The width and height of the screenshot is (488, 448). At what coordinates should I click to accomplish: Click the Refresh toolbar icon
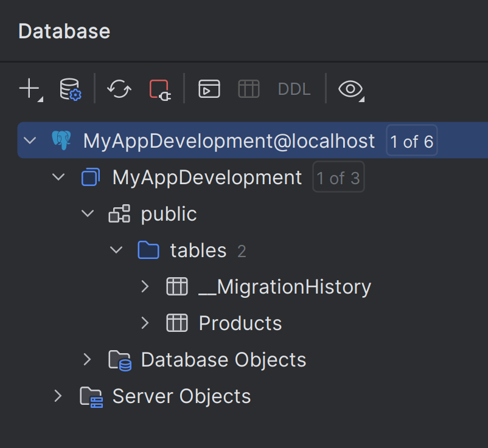pos(119,89)
